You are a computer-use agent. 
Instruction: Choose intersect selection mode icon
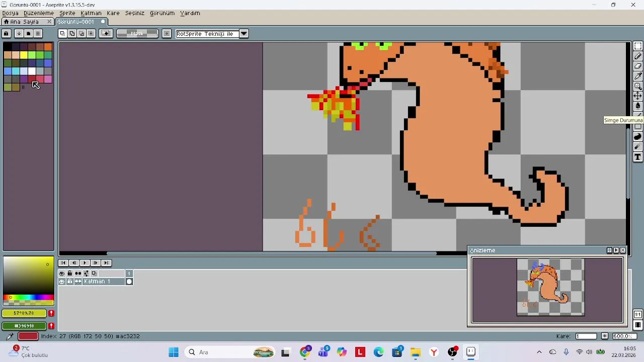[x=91, y=34]
